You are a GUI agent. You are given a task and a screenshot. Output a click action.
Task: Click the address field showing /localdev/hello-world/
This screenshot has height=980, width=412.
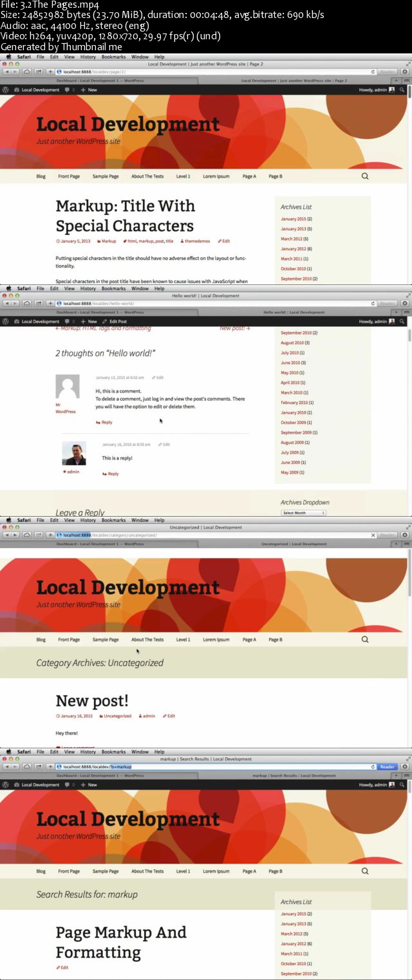tap(216, 303)
